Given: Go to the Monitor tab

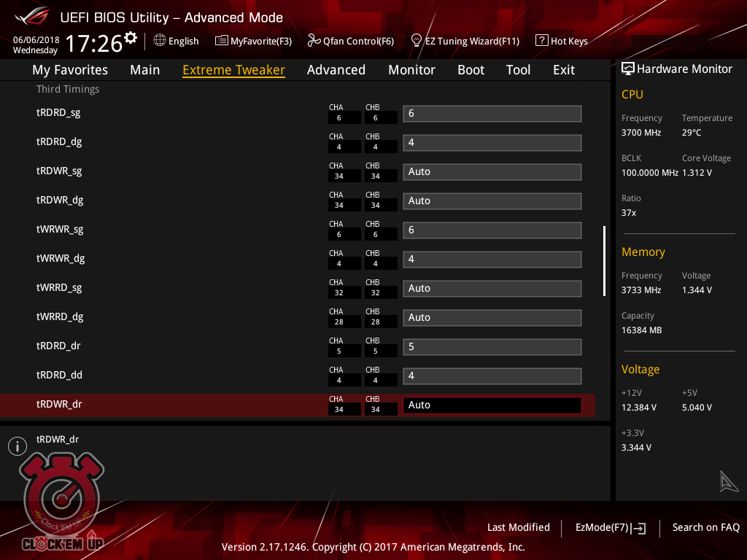Looking at the screenshot, I should [411, 70].
